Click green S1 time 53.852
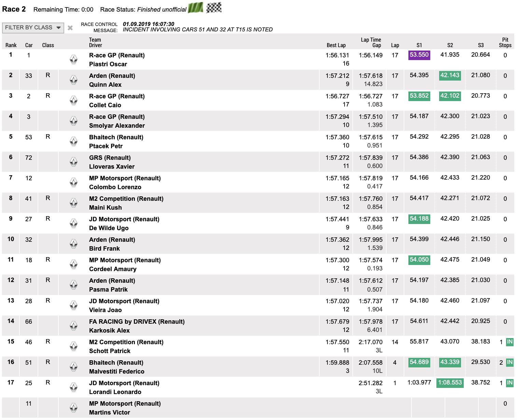The image size is (517, 420). pyautogui.click(x=419, y=96)
